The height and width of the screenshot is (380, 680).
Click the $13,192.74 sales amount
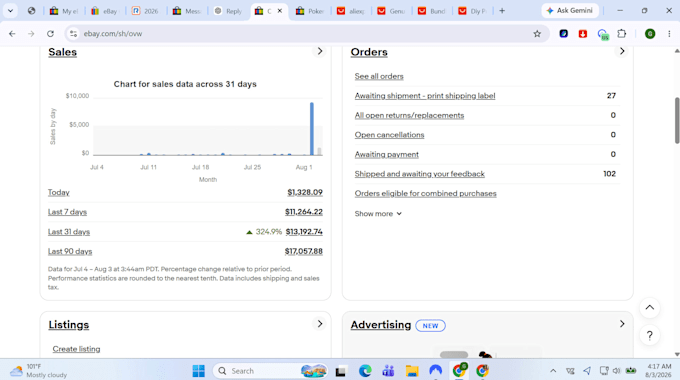(x=304, y=232)
